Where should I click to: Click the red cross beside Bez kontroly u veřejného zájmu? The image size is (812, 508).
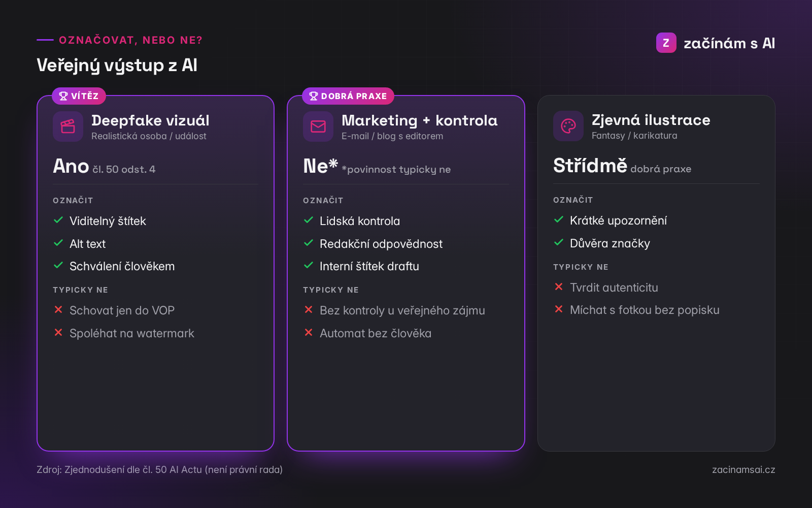(309, 309)
